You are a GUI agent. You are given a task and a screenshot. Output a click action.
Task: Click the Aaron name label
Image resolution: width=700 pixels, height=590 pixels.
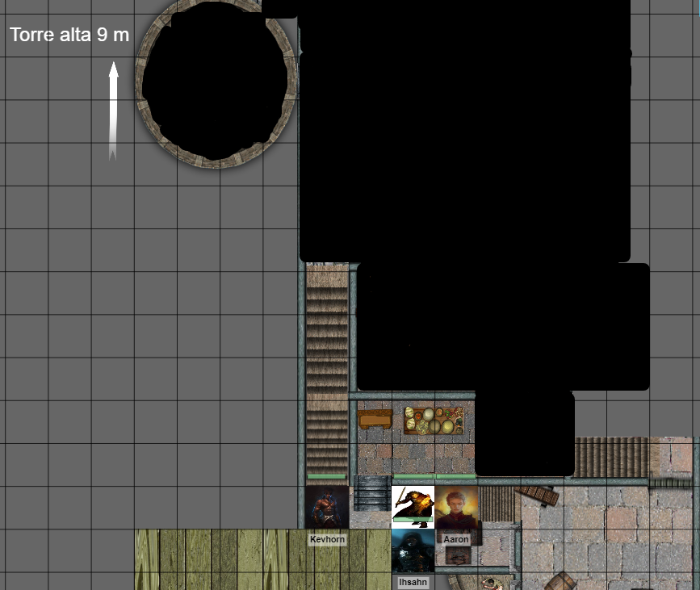pos(457,539)
